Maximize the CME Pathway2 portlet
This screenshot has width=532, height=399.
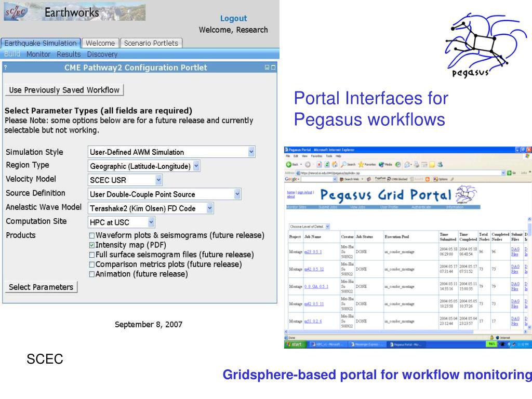pyautogui.click(x=273, y=68)
